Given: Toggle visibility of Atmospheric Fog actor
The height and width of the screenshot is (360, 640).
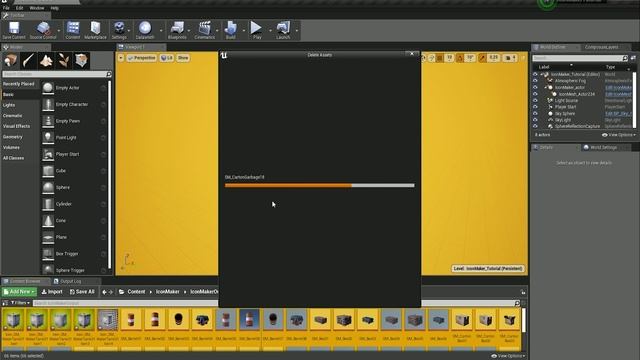Looking at the screenshot, I should coord(535,81).
